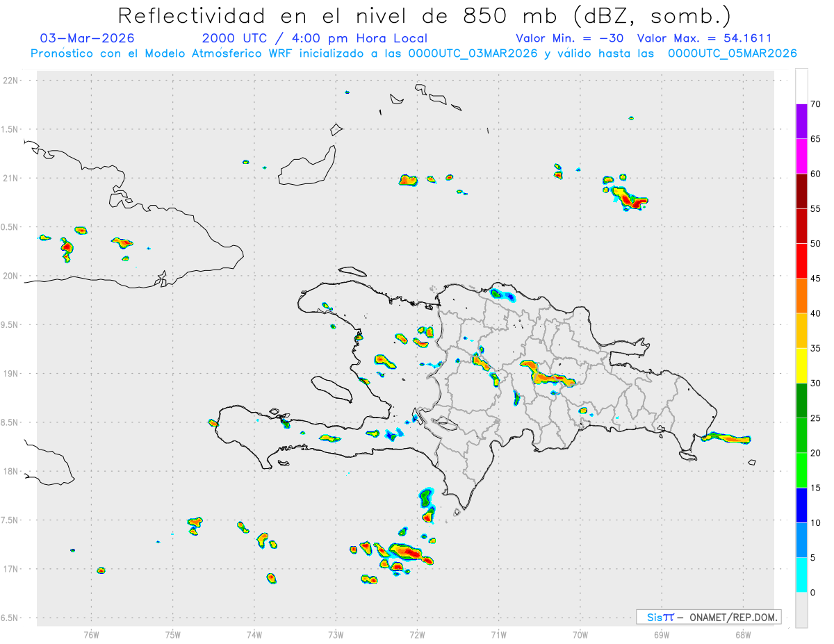The height and width of the screenshot is (644, 834).
Task: Click the longitude axis label '69W'
Action: (661, 634)
